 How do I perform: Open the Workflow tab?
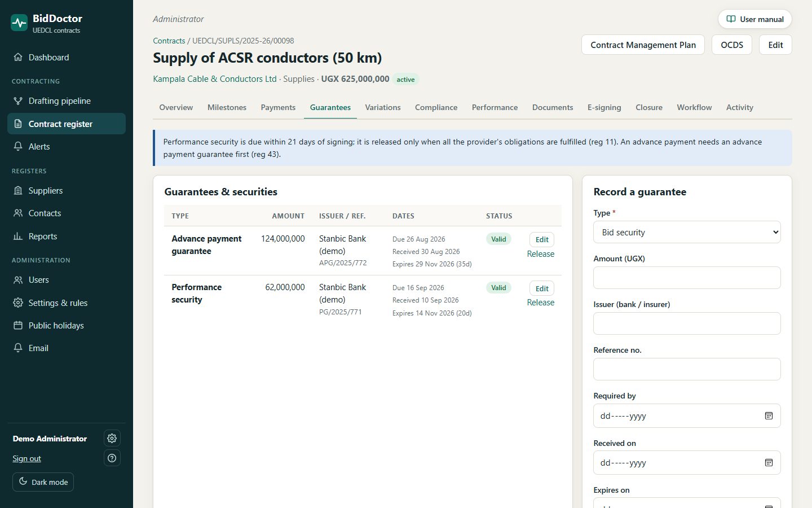click(694, 107)
